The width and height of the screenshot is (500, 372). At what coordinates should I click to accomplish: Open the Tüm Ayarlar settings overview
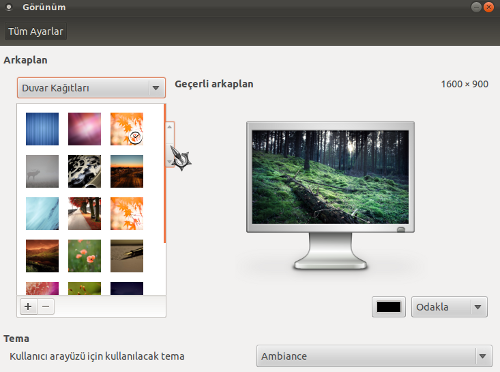pyautogui.click(x=36, y=31)
